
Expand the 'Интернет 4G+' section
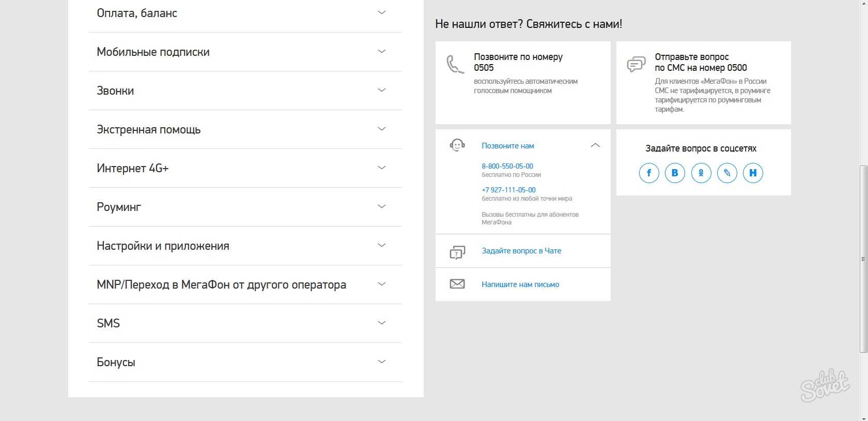[x=382, y=168]
